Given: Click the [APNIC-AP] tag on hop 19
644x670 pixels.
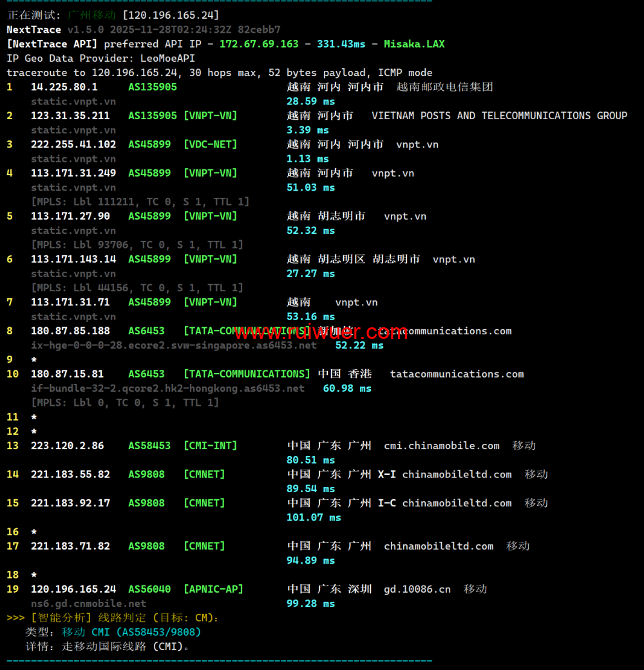Looking at the screenshot, I should [213, 589].
